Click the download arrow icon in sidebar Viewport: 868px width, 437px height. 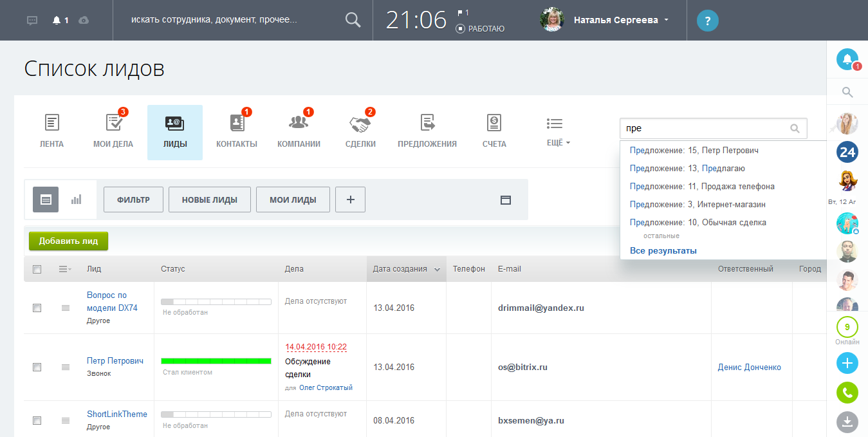coord(847,422)
